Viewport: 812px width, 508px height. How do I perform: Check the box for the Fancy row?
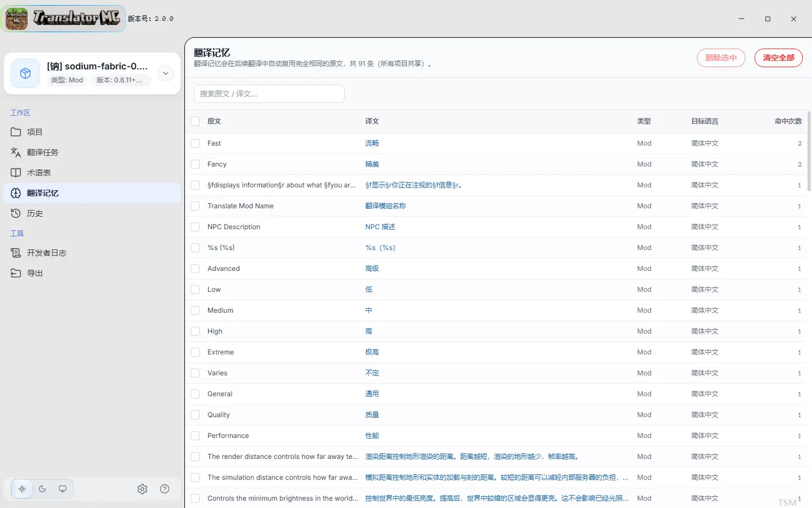coord(195,164)
